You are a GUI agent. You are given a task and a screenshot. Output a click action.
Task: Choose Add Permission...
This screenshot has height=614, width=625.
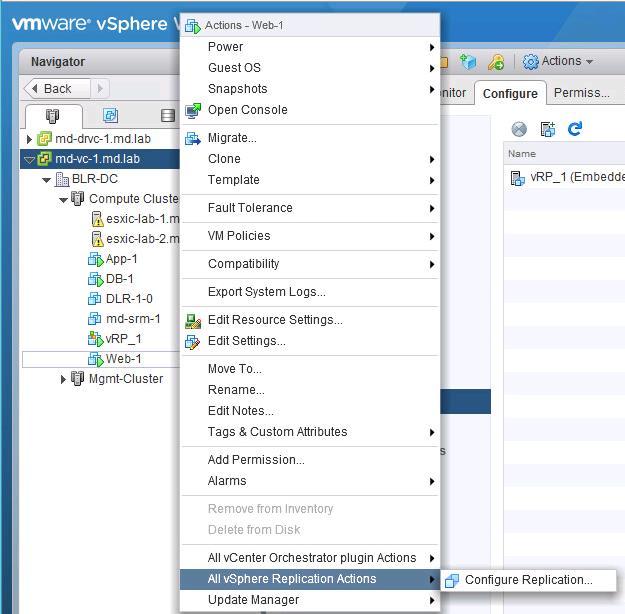pyautogui.click(x=310, y=460)
